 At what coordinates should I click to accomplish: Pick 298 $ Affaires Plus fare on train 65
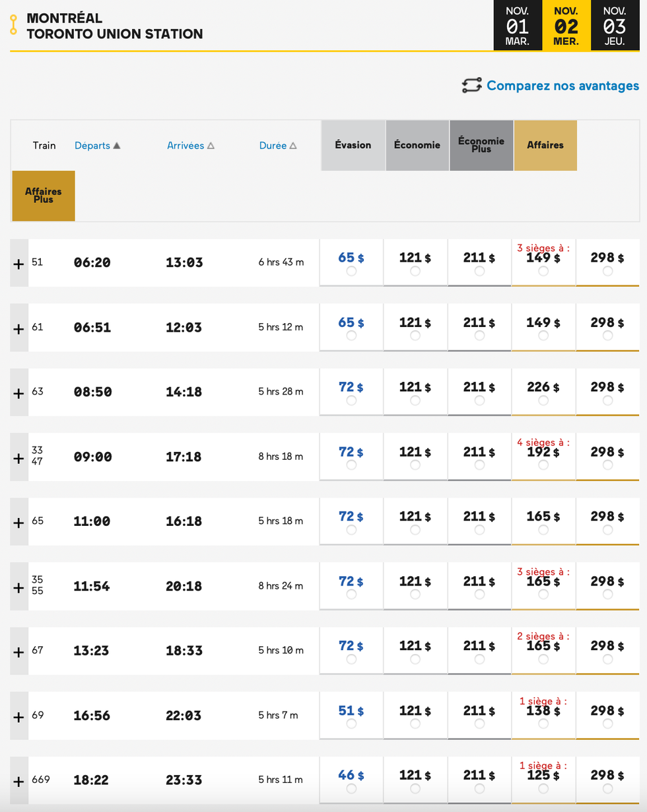[607, 530]
